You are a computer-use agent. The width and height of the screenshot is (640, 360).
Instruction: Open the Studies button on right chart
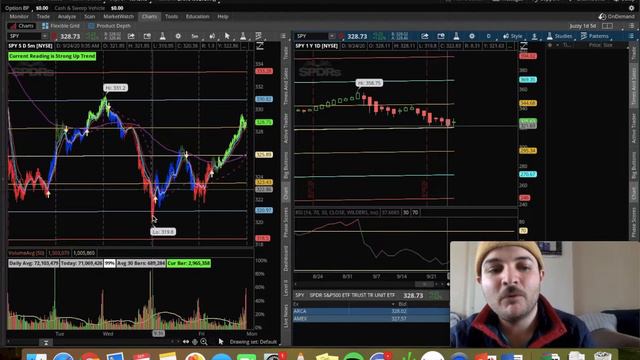click(x=560, y=36)
